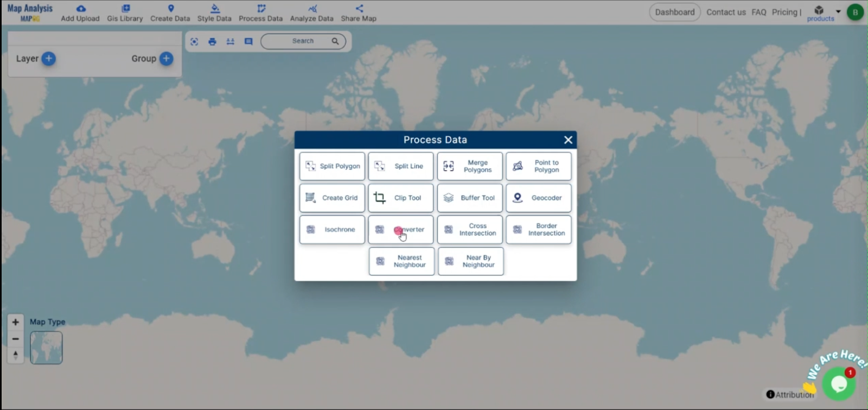Reset map north with compass arrow
Screen dimensions: 868x410
tap(16, 355)
